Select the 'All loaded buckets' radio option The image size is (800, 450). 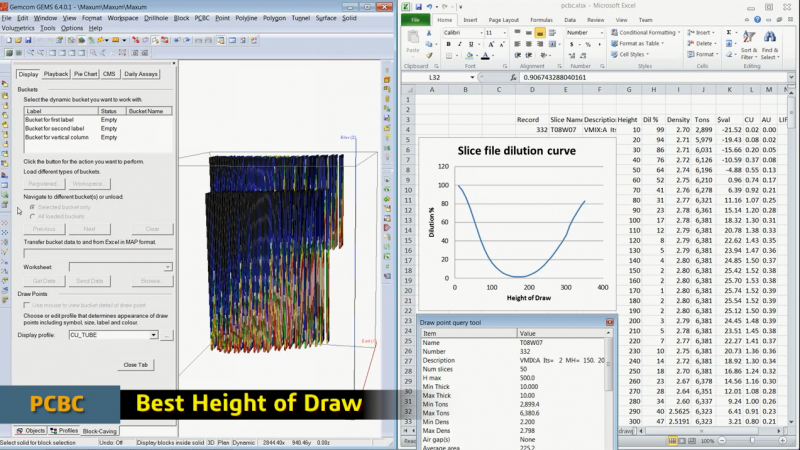[x=32, y=216]
